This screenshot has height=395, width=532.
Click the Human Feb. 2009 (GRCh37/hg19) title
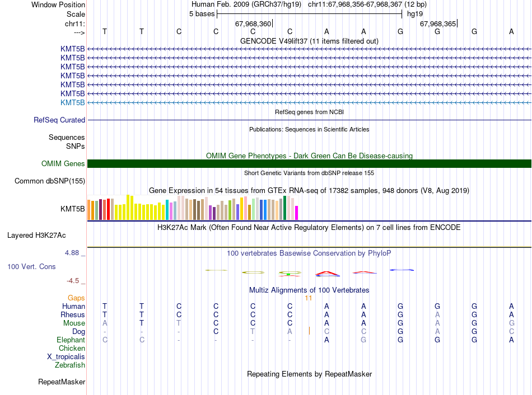click(246, 4)
